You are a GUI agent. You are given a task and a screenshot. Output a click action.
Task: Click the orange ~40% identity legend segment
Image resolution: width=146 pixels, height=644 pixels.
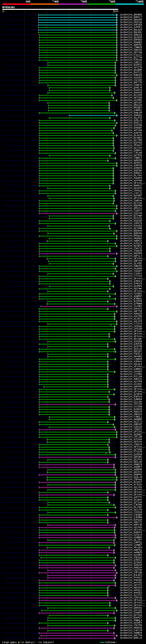pyautogui.click(x=45, y=4)
